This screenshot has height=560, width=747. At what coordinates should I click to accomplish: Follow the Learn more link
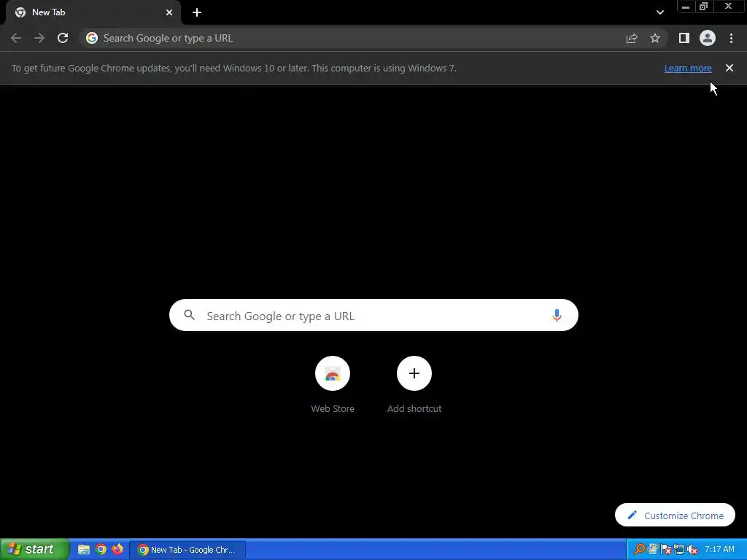click(x=688, y=68)
